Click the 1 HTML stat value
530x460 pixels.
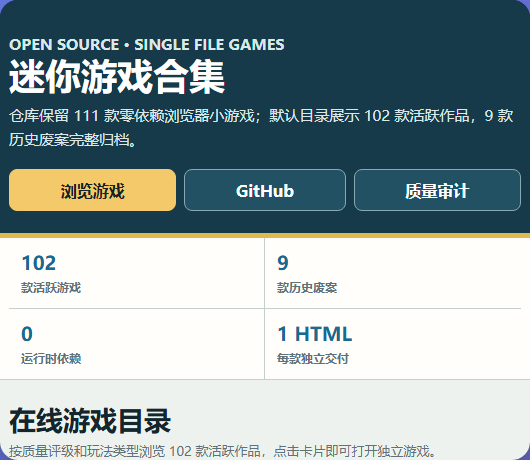click(315, 334)
